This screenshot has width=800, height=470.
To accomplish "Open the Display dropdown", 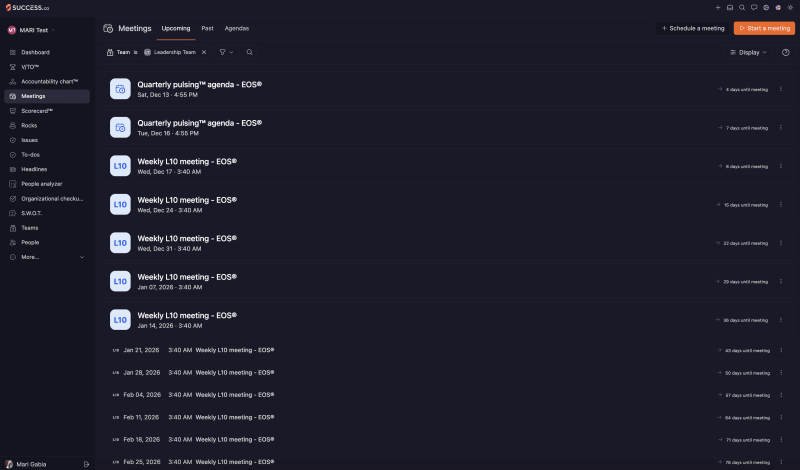I will click(748, 53).
